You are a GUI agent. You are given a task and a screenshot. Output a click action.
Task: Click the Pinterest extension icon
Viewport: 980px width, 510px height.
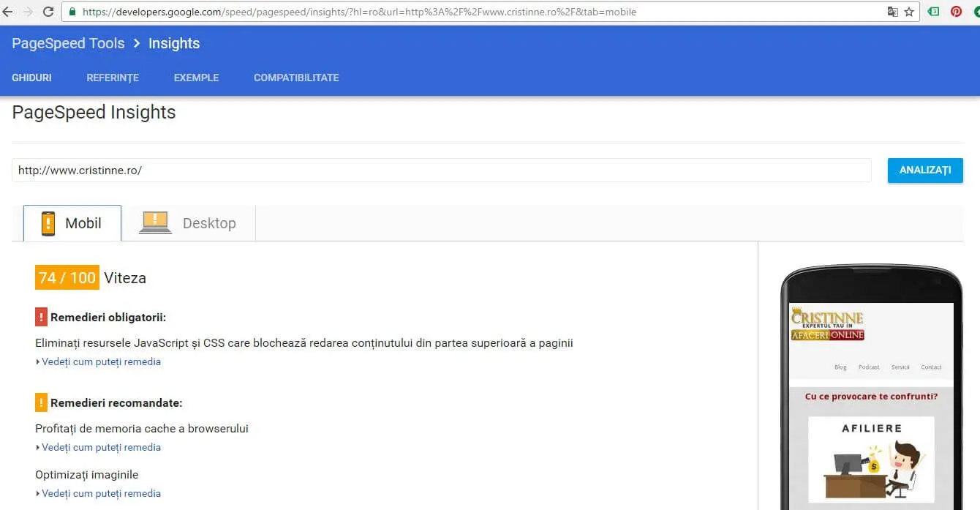(956, 12)
